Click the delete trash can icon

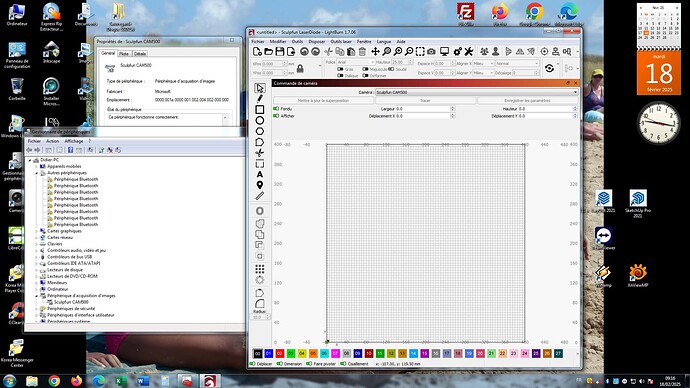(x=362, y=51)
